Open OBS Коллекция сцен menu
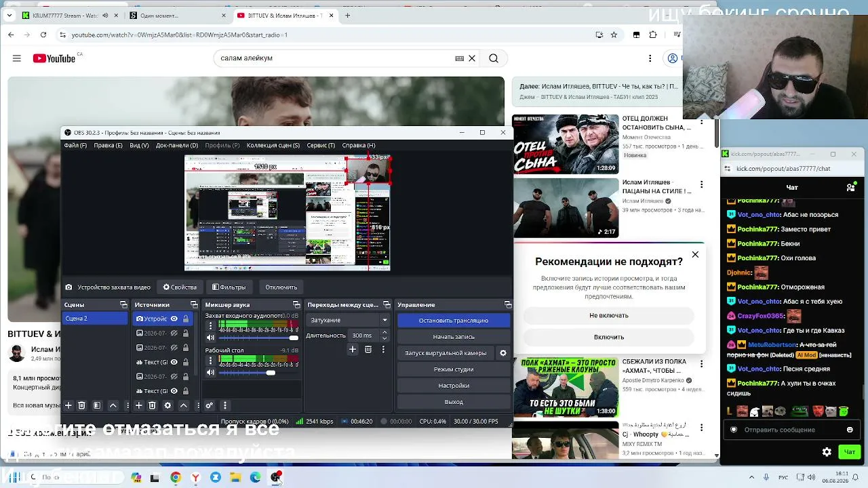Image resolution: width=868 pixels, height=488 pixels. pos(273,145)
